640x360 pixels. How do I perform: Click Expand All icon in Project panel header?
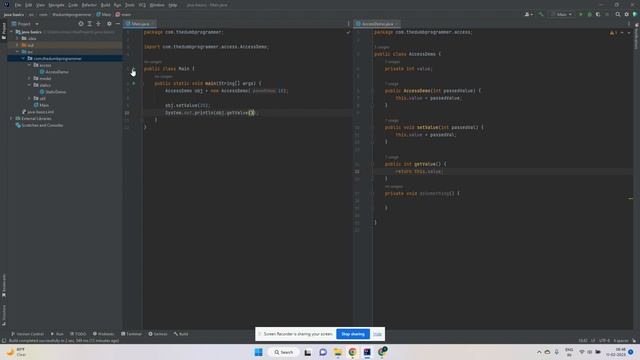click(90, 24)
